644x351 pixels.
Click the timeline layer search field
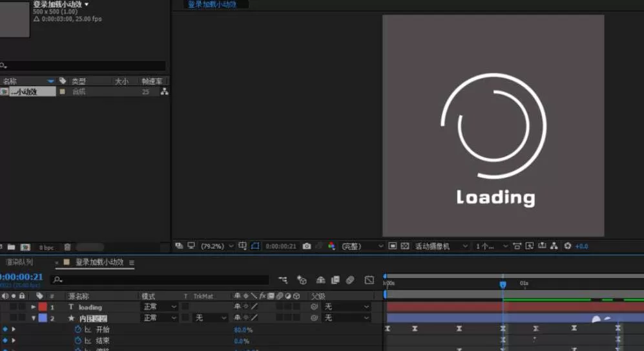coord(160,280)
